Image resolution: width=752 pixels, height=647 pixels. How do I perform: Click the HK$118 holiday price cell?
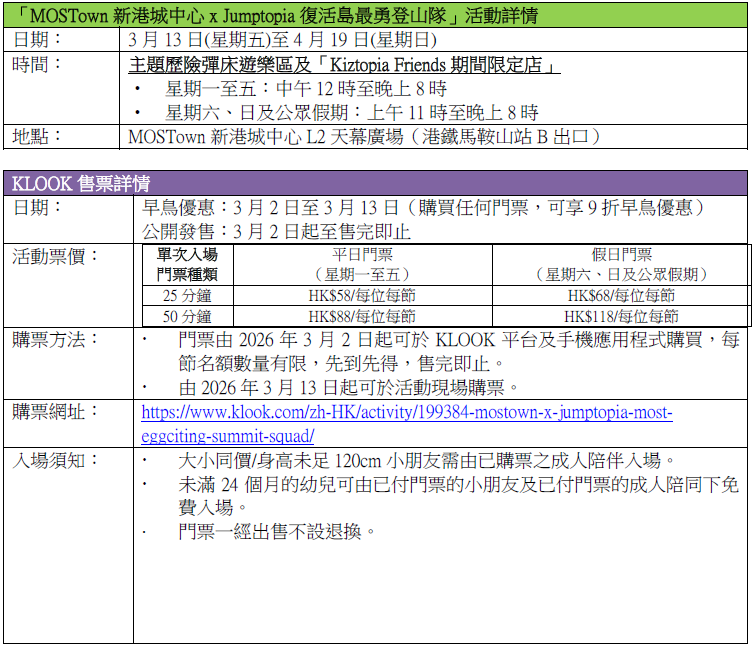point(620,316)
